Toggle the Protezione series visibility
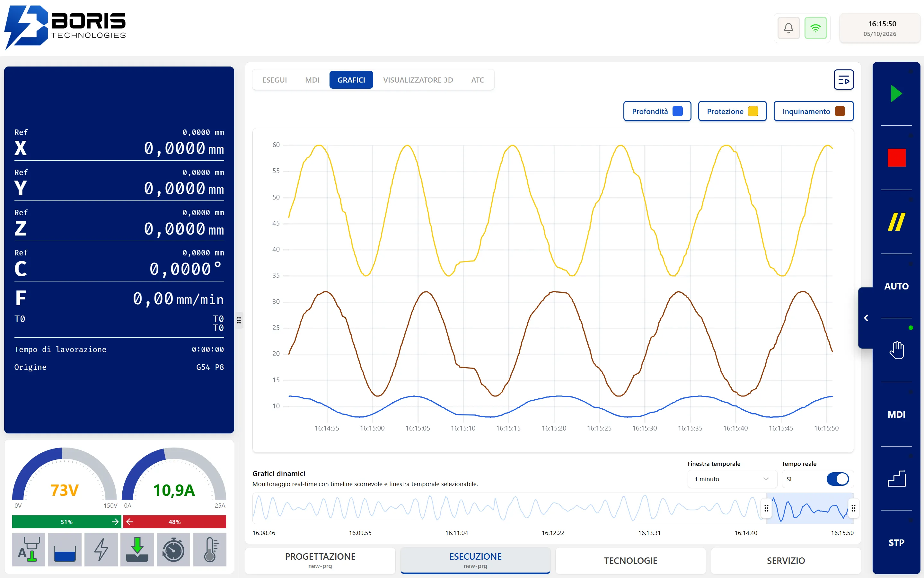The height and width of the screenshot is (578, 924). click(732, 111)
